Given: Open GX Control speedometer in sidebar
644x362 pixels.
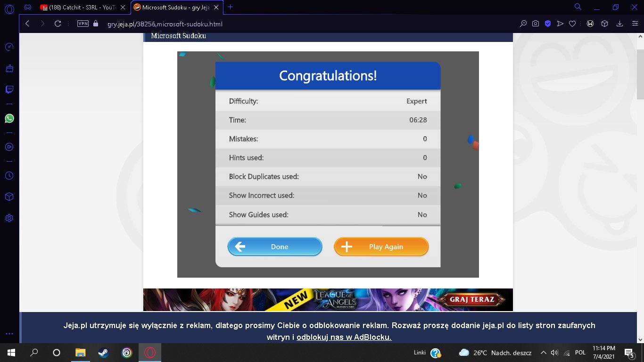Looking at the screenshot, I should pos(9,47).
